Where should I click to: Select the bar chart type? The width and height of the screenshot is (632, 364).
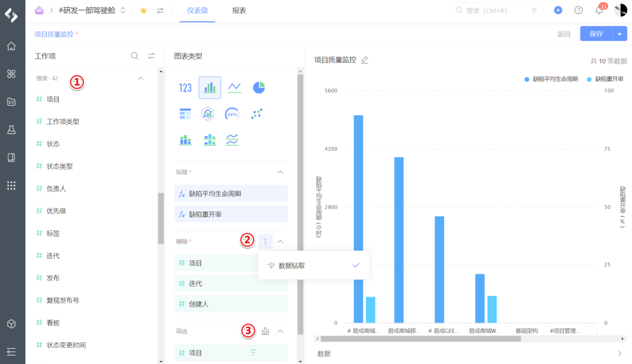[210, 88]
